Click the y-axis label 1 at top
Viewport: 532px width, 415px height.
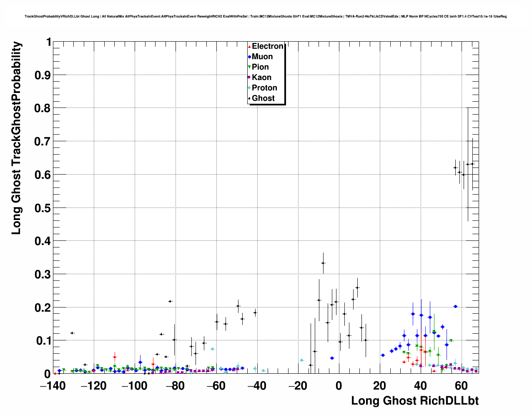click(49, 42)
